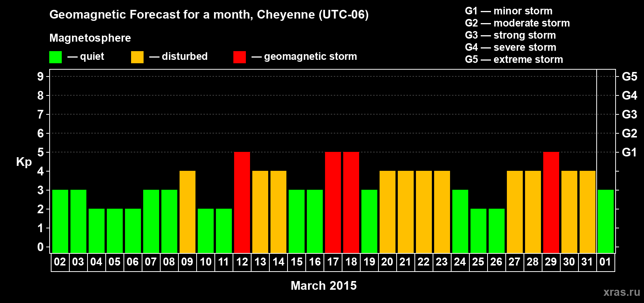Click the '— quiet' legend label
The height and width of the screenshot is (303, 644).
86,57
